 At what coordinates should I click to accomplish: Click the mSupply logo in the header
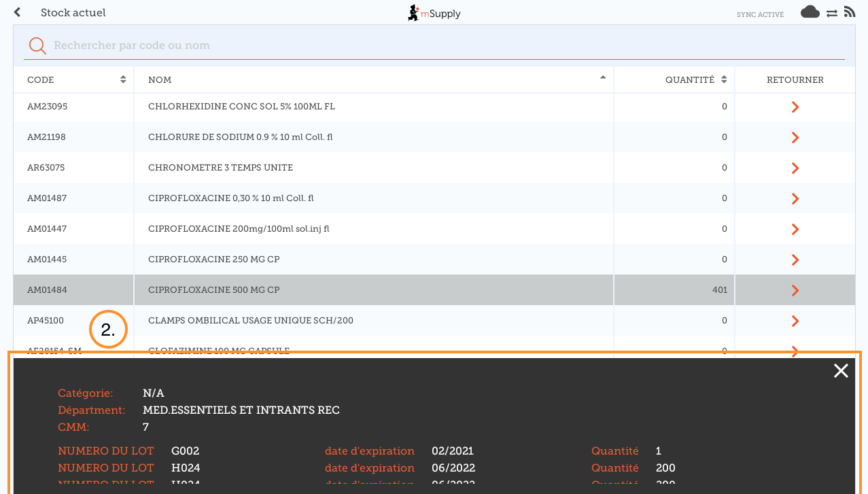434,13
